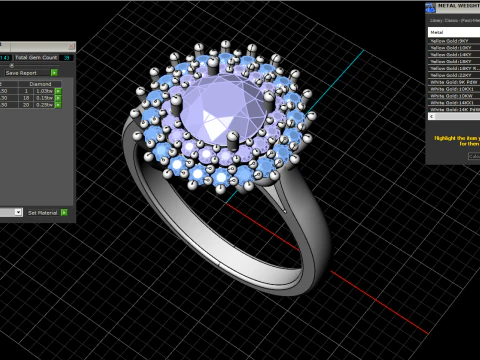This screenshot has width=480, height=360.
Task: Close the gem report panel
Action: click(x=71, y=46)
